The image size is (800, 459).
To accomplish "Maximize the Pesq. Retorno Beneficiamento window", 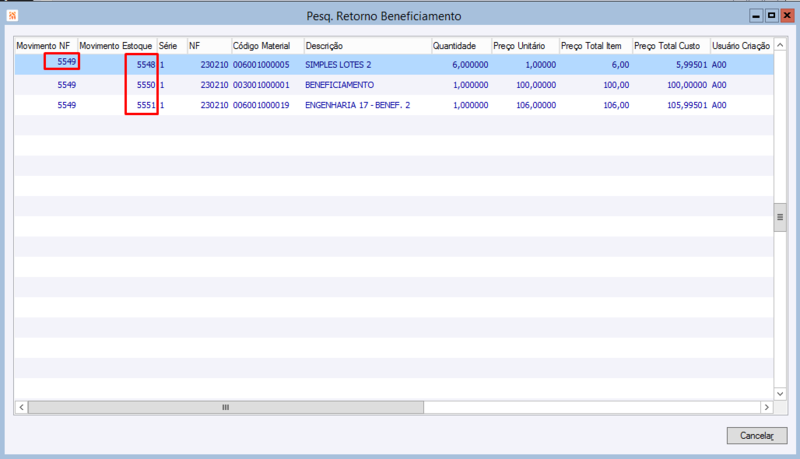I will [771, 16].
